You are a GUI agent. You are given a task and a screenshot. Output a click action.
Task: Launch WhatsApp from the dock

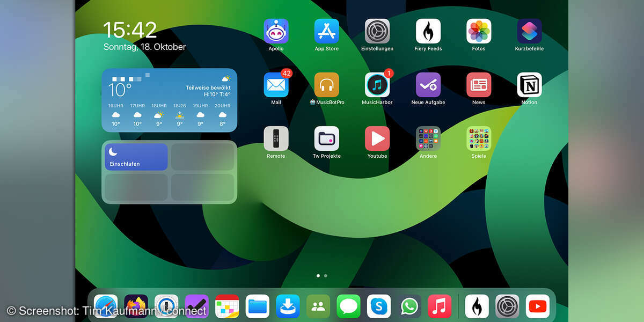coord(409,306)
